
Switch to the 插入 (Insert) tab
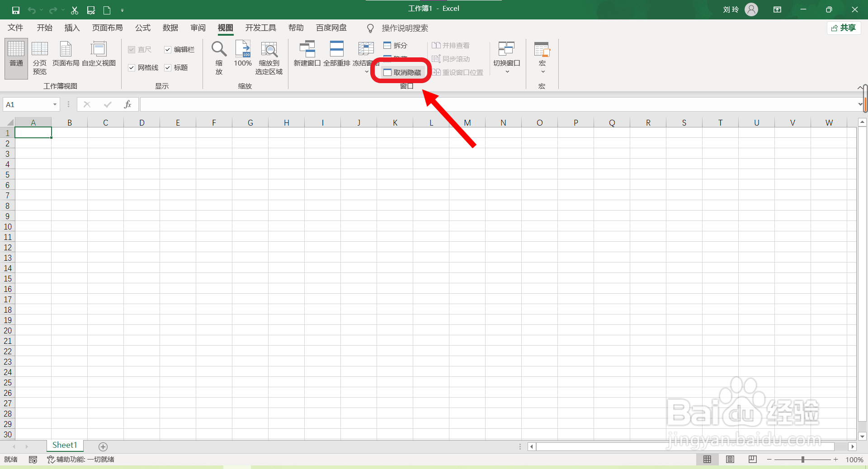point(72,28)
